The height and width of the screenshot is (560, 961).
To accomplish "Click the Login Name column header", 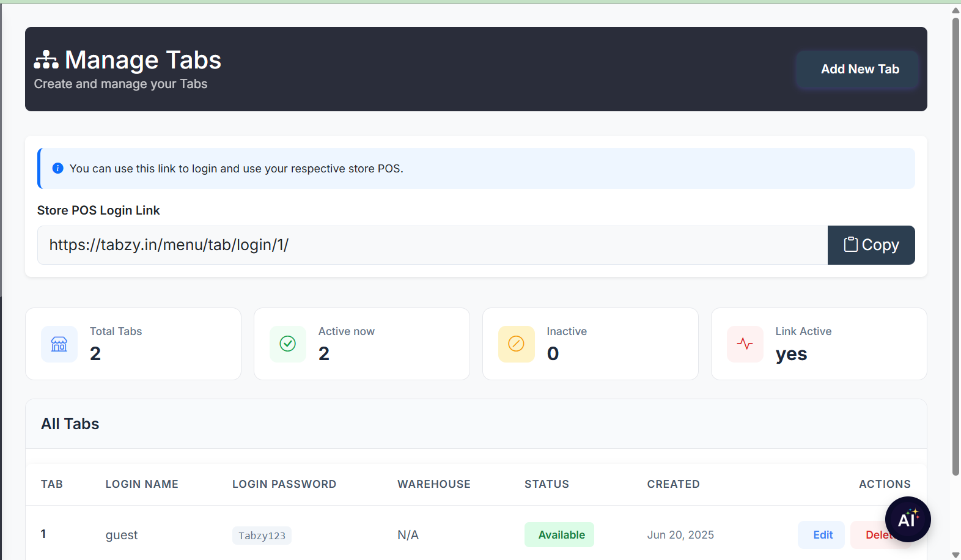I will pos(142,484).
